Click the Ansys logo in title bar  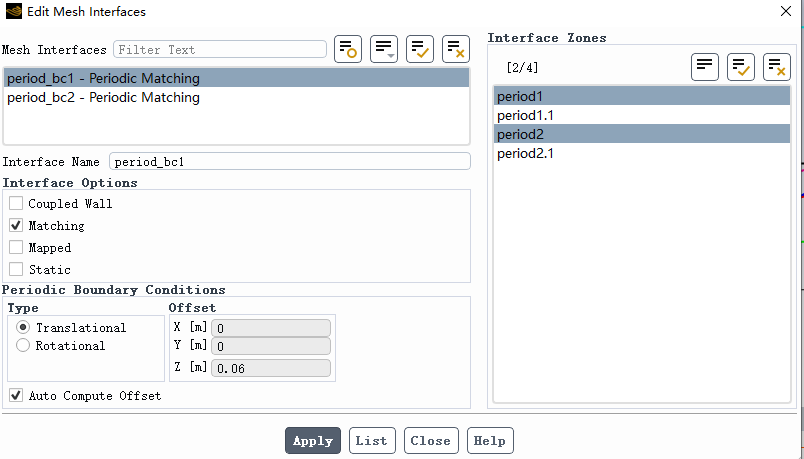pos(12,12)
